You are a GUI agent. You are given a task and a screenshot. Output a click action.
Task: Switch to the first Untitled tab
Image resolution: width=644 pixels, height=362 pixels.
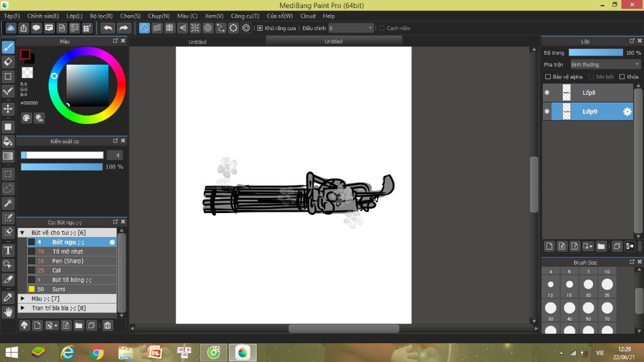click(x=197, y=42)
